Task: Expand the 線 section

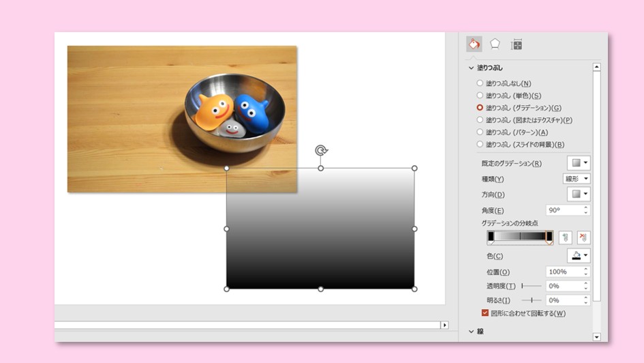Action: pyautogui.click(x=471, y=332)
